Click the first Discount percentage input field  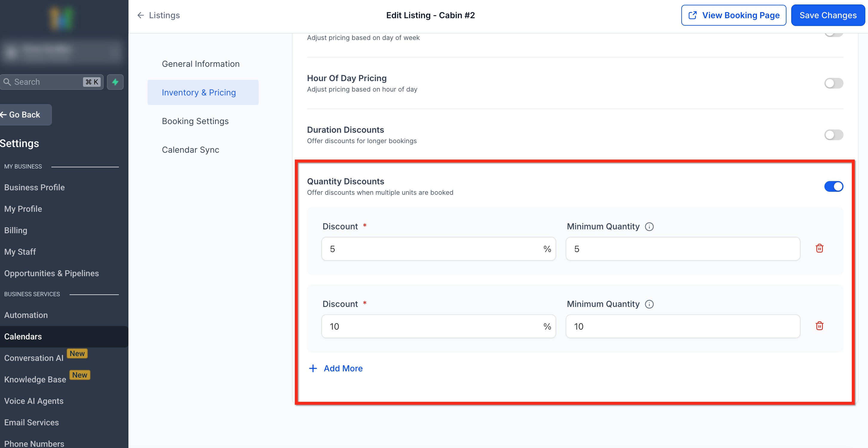(x=431, y=249)
